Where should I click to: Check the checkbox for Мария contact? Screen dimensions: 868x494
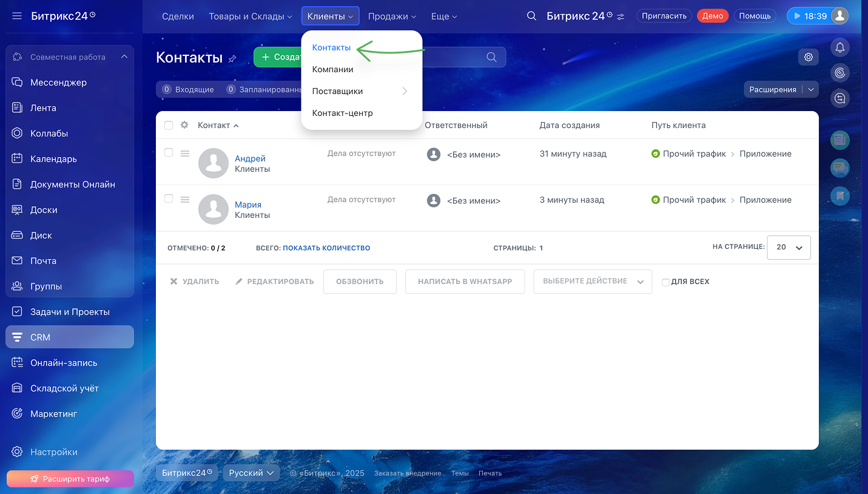click(x=169, y=198)
